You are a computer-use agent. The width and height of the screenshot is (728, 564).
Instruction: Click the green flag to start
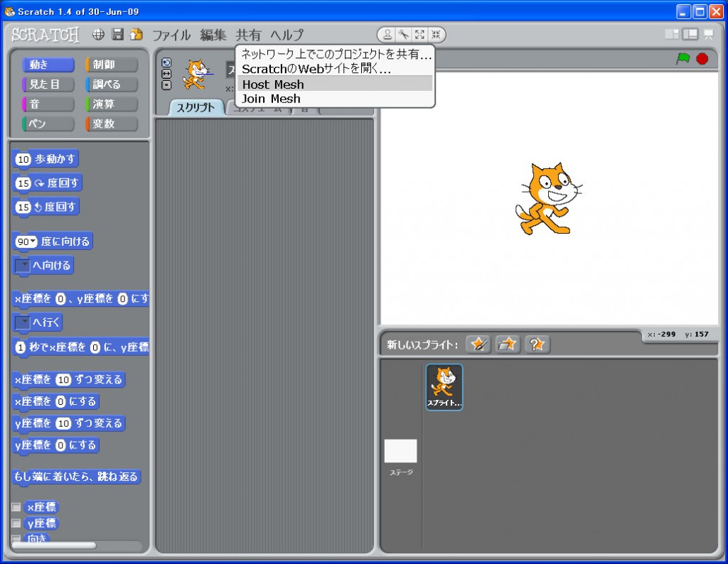point(682,59)
